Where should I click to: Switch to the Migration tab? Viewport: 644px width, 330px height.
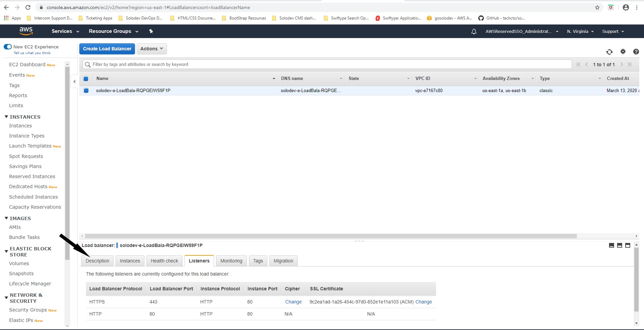(x=284, y=261)
